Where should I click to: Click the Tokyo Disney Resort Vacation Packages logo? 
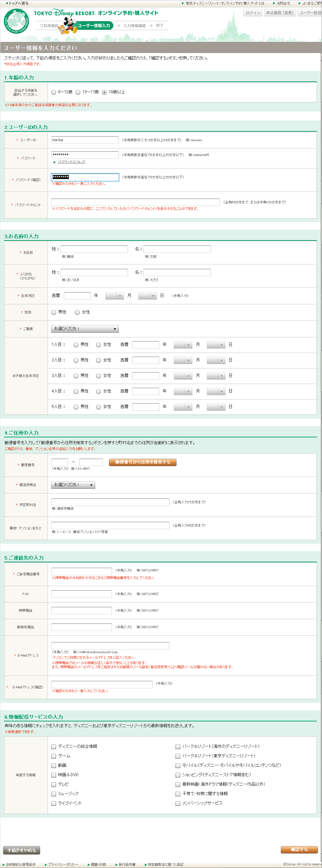tap(16, 21)
